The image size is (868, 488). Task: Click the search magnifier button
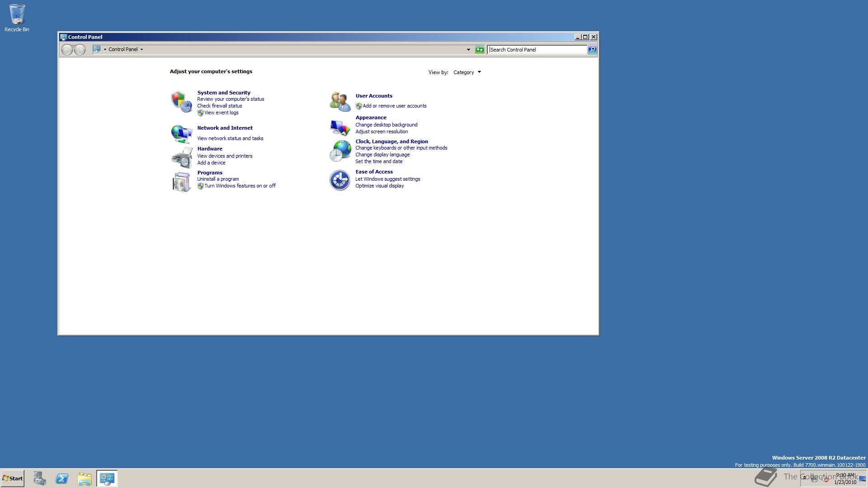click(592, 50)
